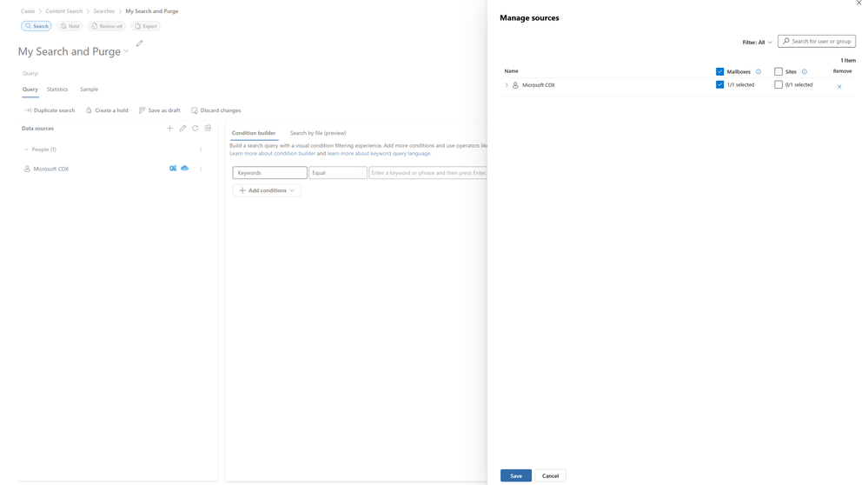Click Duplicate search
Viewport: 868px width, 485px height.
[x=50, y=110]
